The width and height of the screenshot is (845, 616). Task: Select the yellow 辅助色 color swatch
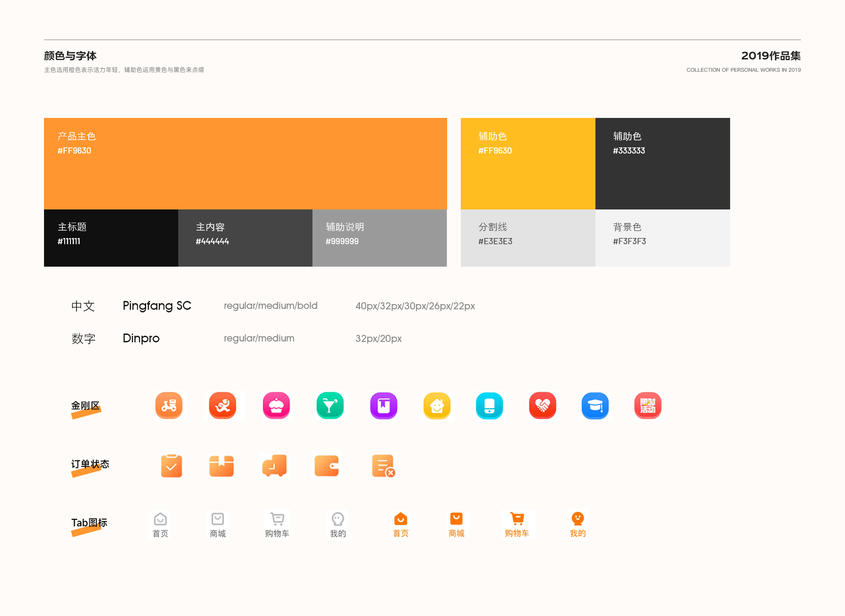tap(528, 164)
